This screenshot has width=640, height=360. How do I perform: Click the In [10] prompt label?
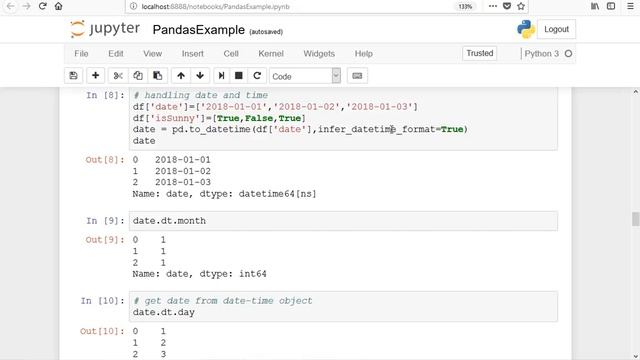coord(102,301)
